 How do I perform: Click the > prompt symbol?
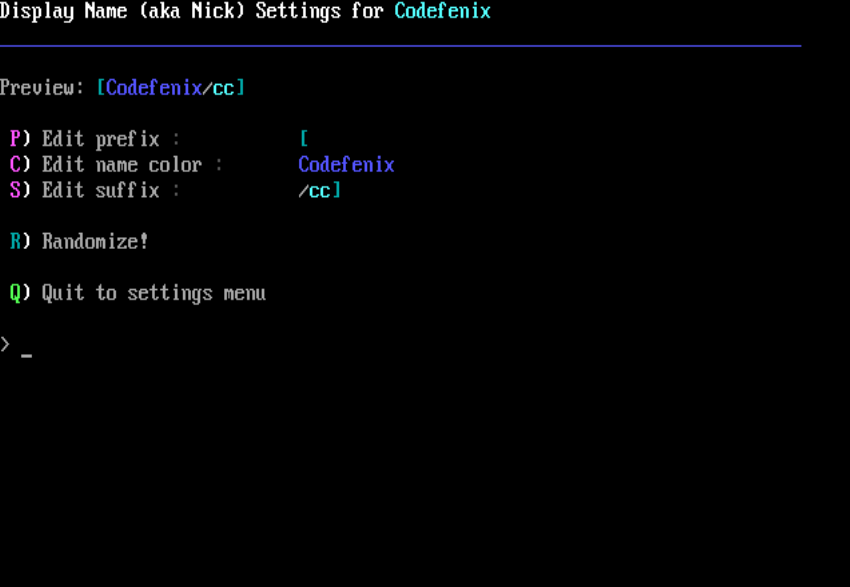6,344
